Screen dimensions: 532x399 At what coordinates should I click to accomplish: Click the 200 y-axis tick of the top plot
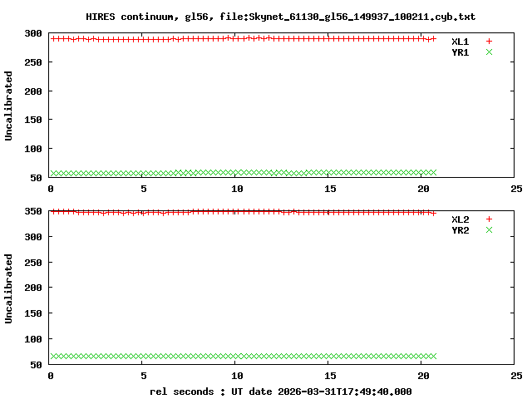point(33,91)
